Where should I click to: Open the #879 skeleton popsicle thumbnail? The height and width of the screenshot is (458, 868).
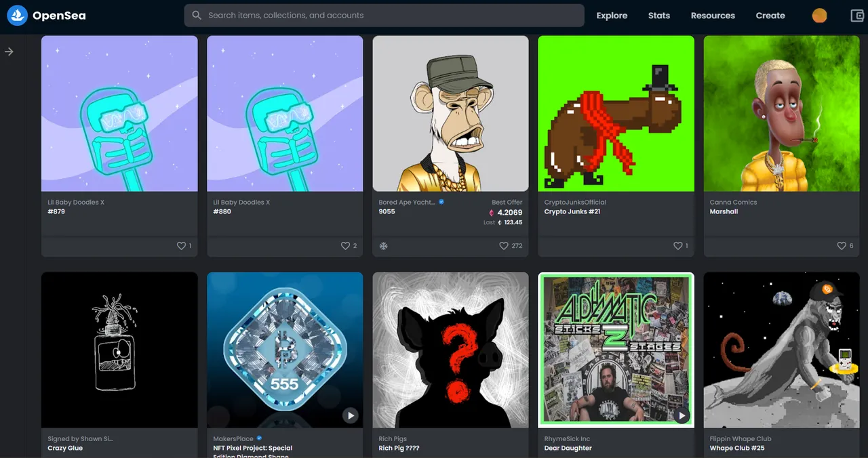coord(119,113)
